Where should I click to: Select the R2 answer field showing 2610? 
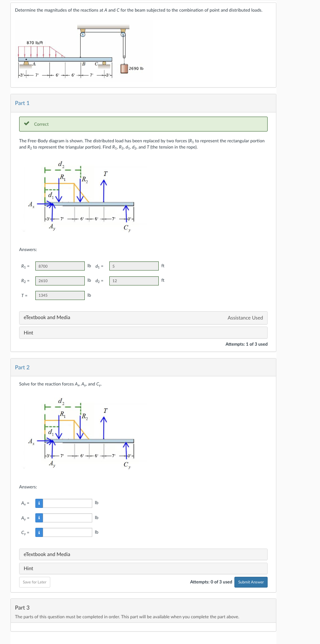coord(59,281)
